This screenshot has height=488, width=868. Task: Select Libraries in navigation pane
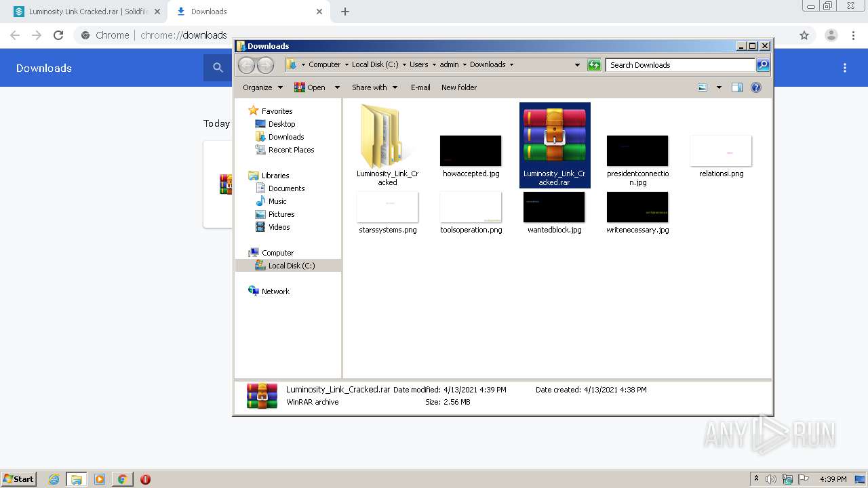[x=269, y=176]
